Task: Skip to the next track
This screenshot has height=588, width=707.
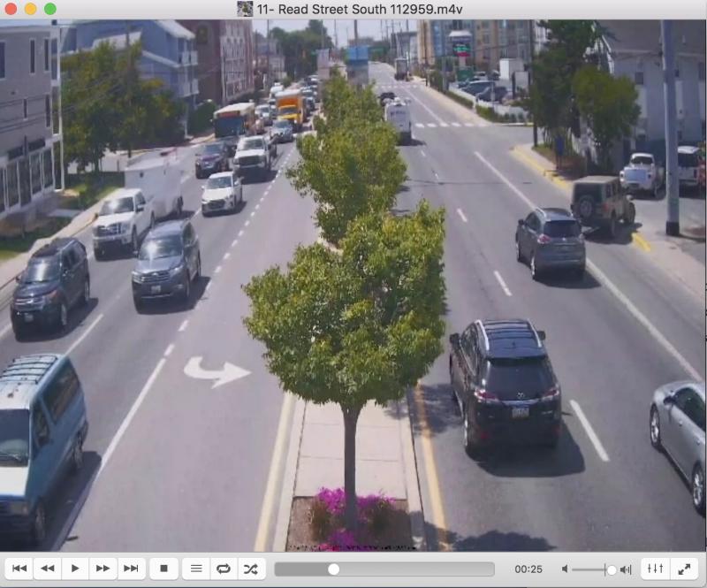Action: click(x=132, y=569)
